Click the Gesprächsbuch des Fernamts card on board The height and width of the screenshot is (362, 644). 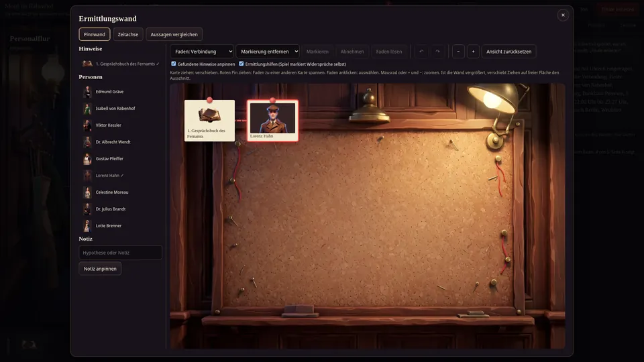pos(209,121)
